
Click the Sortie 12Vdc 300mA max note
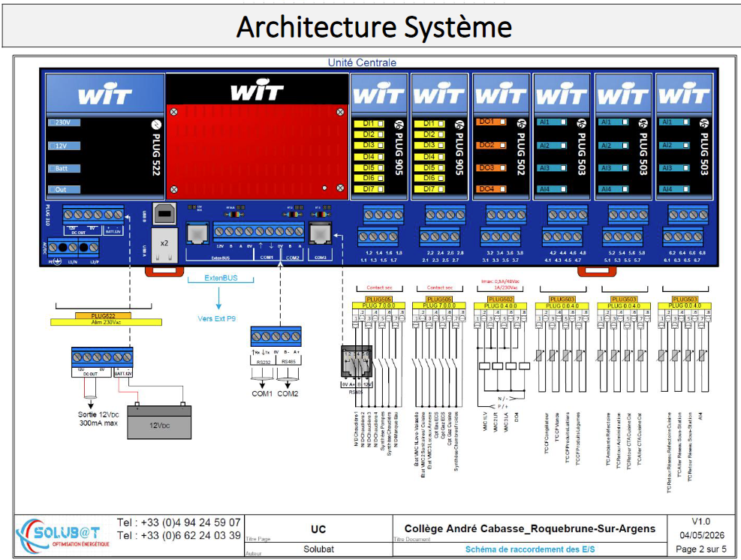pyautogui.click(x=98, y=419)
